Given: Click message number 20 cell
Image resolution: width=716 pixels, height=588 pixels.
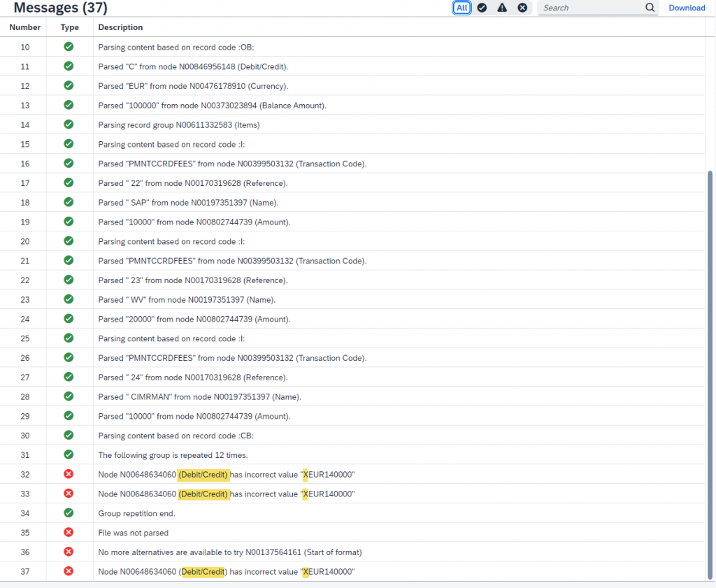Looking at the screenshot, I should click(x=24, y=241).
